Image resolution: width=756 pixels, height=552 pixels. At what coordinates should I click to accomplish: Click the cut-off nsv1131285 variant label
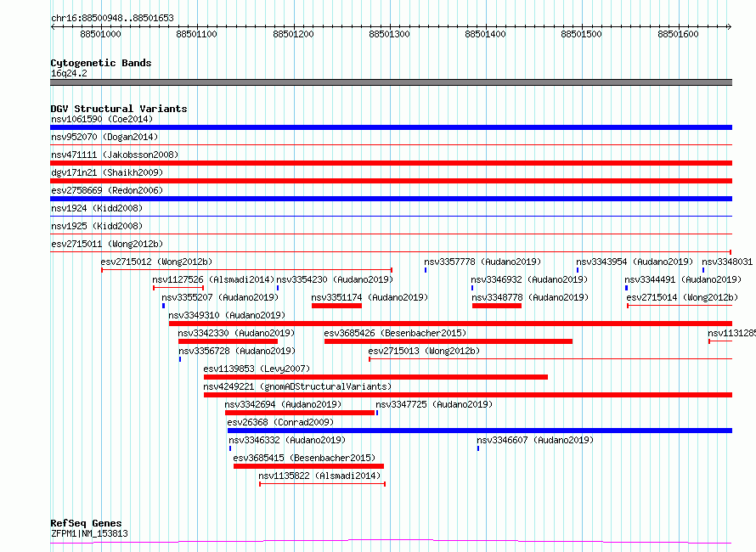pos(731,333)
